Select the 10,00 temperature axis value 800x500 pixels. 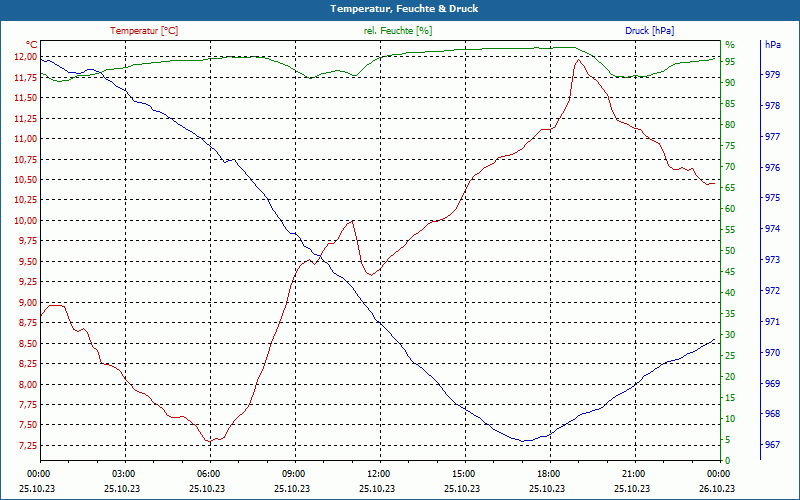click(25, 220)
